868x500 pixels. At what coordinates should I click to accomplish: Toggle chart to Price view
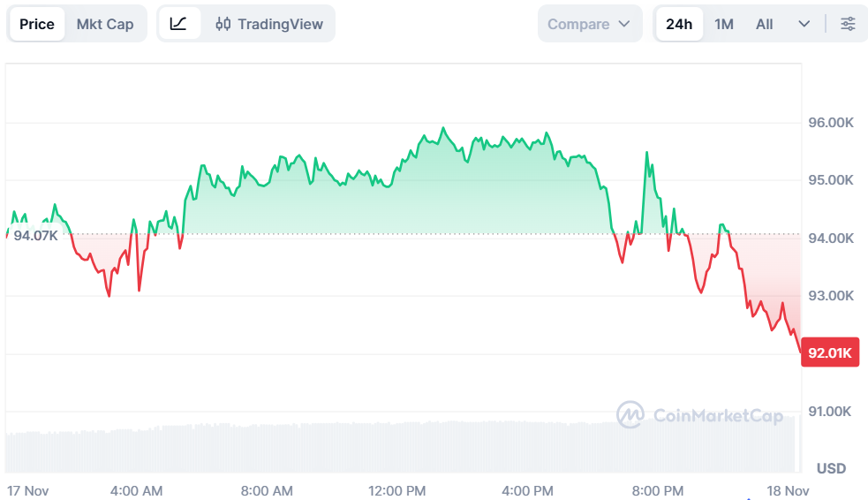point(37,24)
